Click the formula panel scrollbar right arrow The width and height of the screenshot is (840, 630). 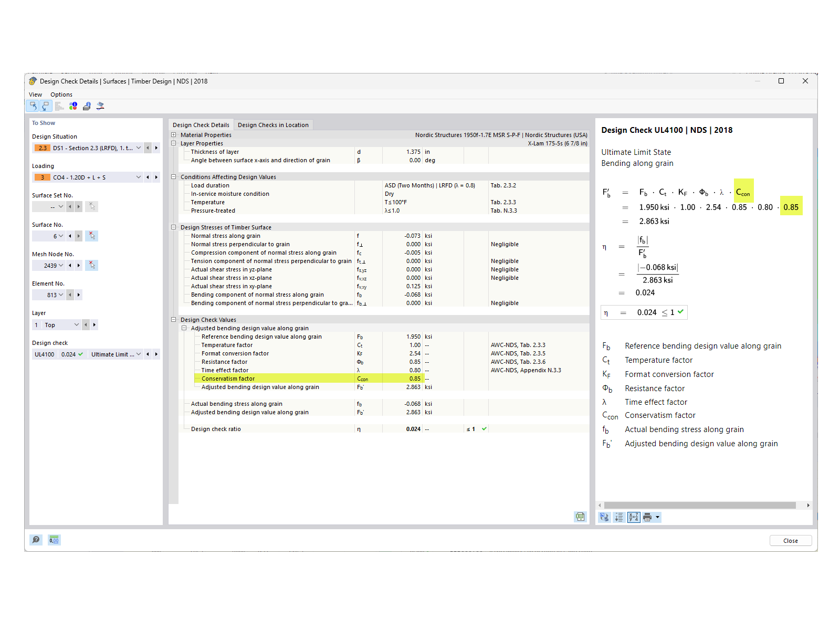tap(808, 505)
